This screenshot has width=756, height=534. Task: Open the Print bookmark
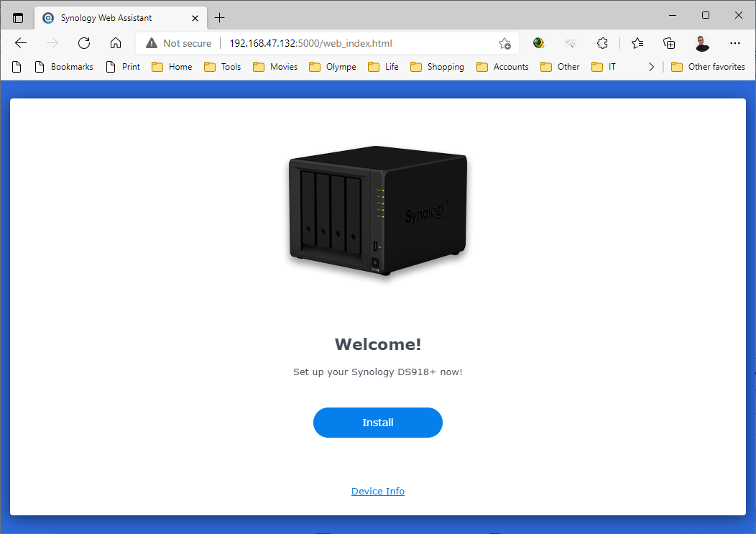[123, 67]
